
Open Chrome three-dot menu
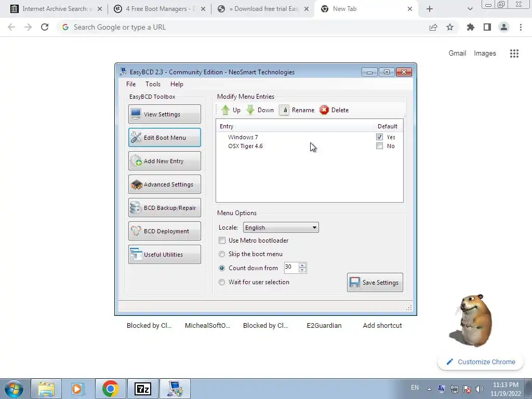pyautogui.click(x=521, y=27)
